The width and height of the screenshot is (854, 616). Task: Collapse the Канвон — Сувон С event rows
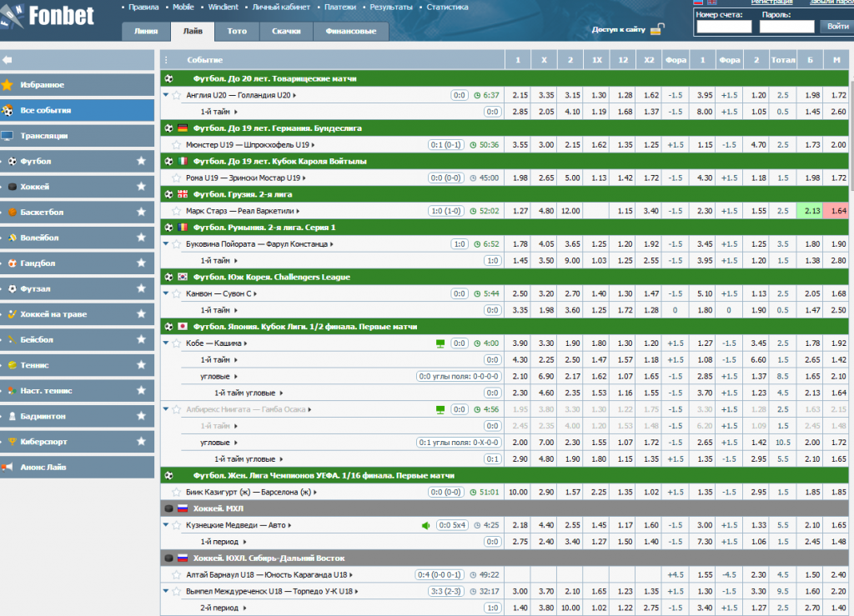[x=166, y=293]
